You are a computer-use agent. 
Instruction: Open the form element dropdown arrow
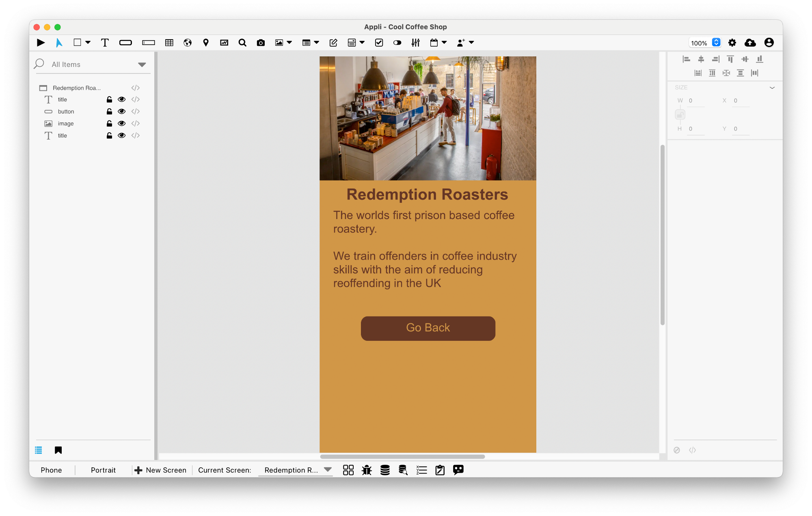tap(362, 43)
